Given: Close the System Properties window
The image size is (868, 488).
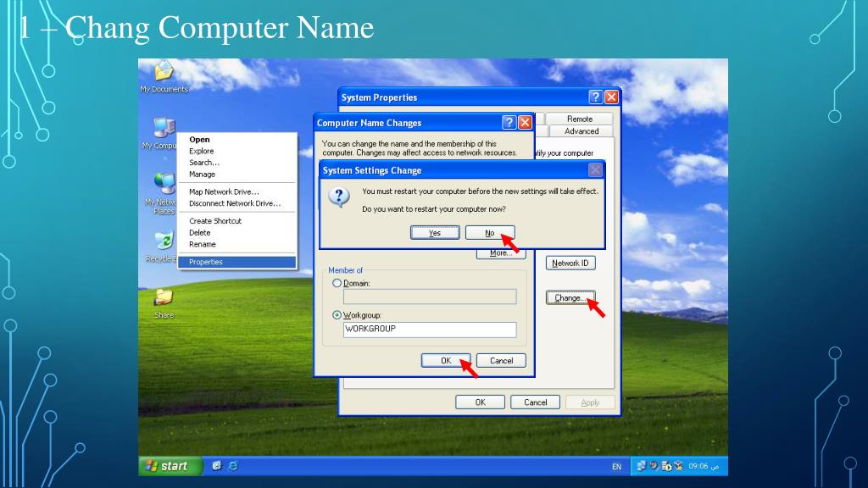Looking at the screenshot, I should coord(611,97).
